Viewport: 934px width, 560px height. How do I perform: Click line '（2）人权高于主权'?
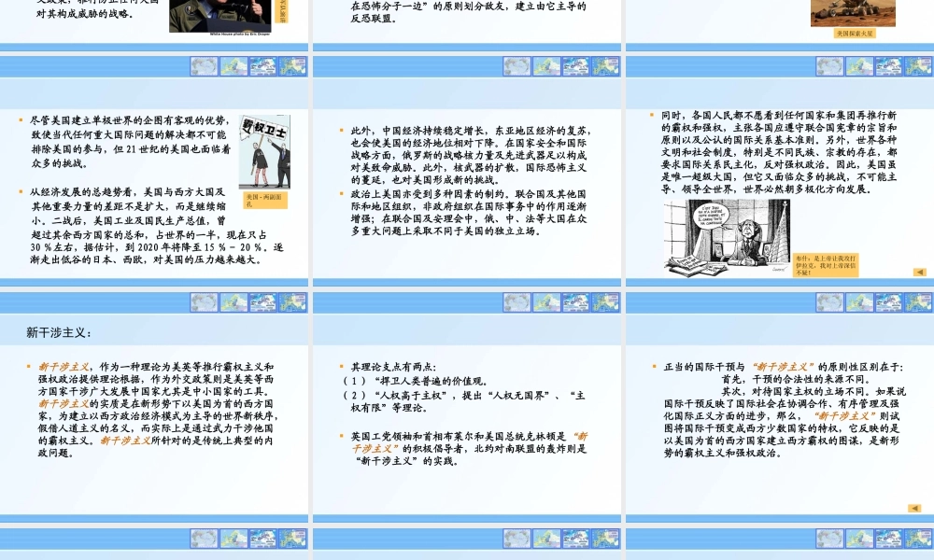click(465, 401)
